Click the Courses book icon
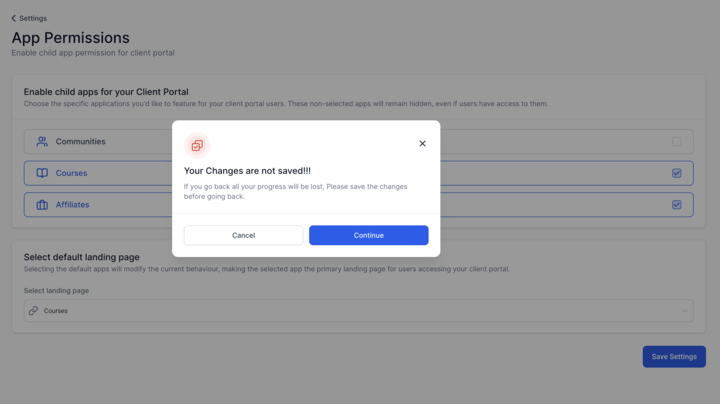This screenshot has height=404, width=720. coord(42,173)
